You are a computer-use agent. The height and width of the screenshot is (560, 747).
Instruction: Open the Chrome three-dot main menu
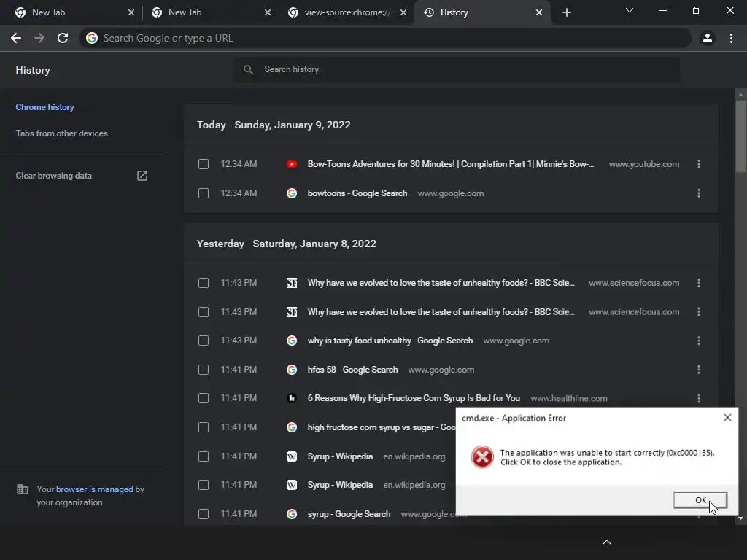coord(731,38)
